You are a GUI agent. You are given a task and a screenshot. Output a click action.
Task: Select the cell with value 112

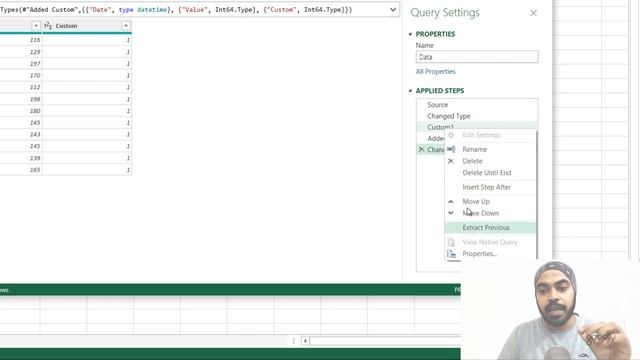pyautogui.click(x=21, y=87)
